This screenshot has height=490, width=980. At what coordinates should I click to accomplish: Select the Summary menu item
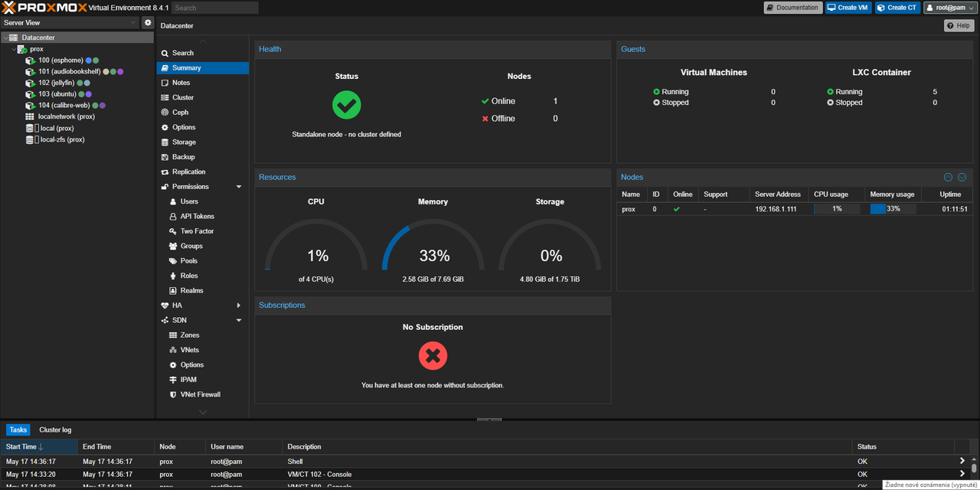[202, 68]
